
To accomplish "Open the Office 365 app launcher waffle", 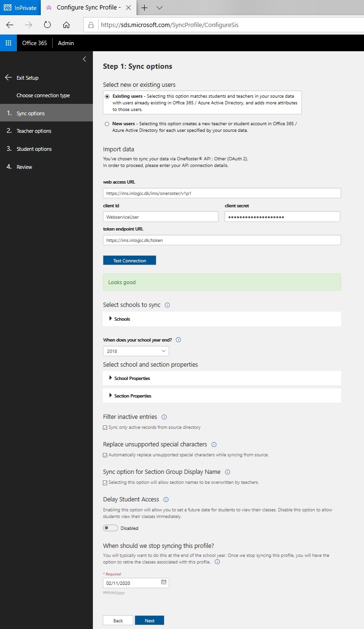I will 8,43.
